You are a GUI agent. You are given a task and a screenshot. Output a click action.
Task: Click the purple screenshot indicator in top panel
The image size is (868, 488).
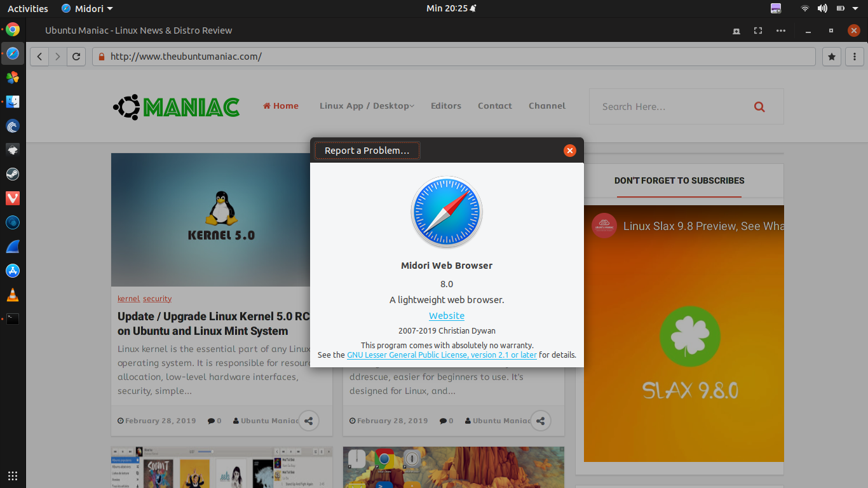click(x=776, y=8)
